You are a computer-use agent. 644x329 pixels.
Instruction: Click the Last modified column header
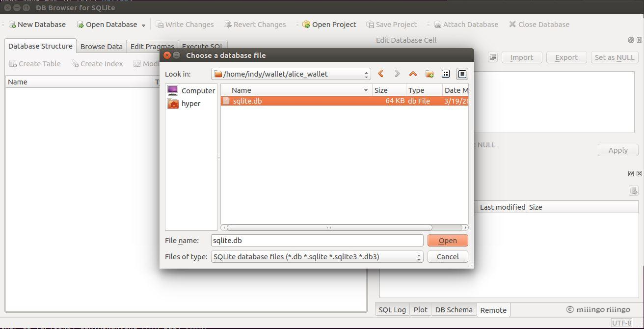[x=503, y=207]
